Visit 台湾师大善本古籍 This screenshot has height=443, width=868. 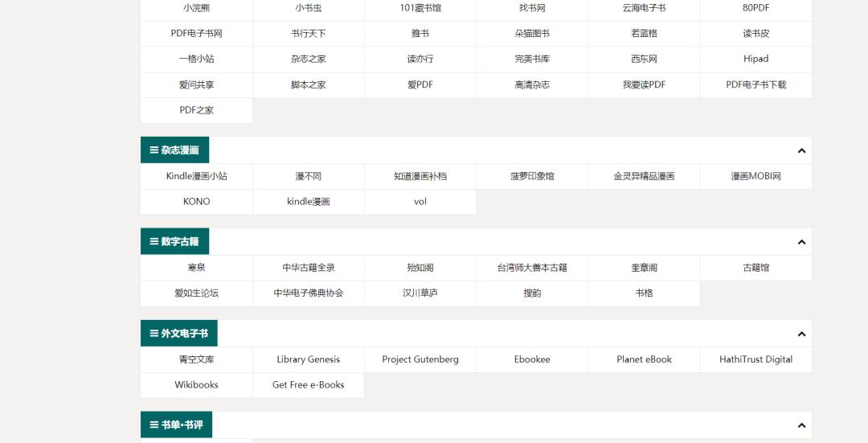tap(532, 268)
